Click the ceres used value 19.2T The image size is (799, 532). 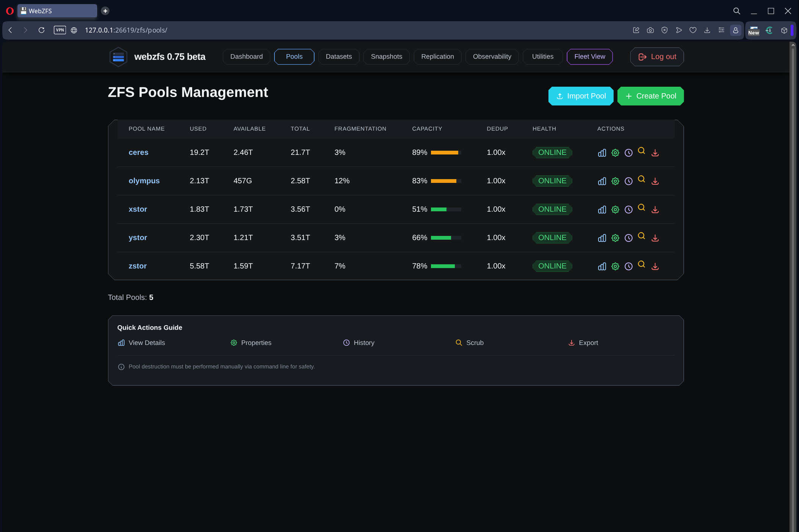click(199, 152)
